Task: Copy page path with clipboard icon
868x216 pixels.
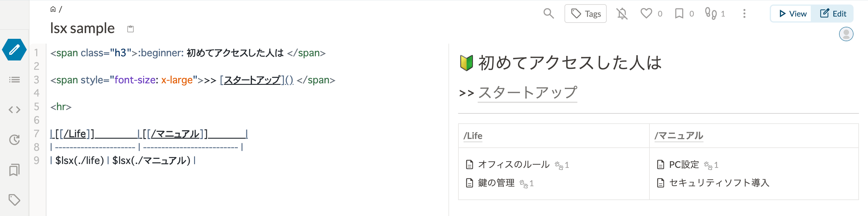Action: point(131,29)
